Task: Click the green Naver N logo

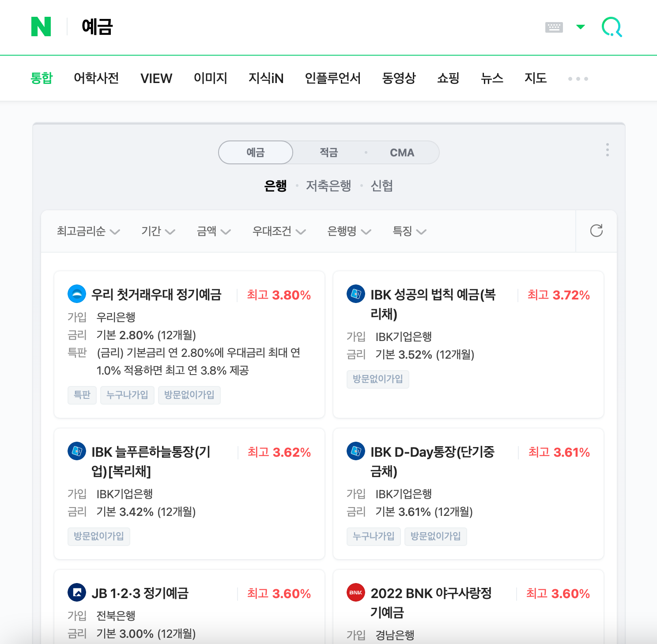Action: 41,27
